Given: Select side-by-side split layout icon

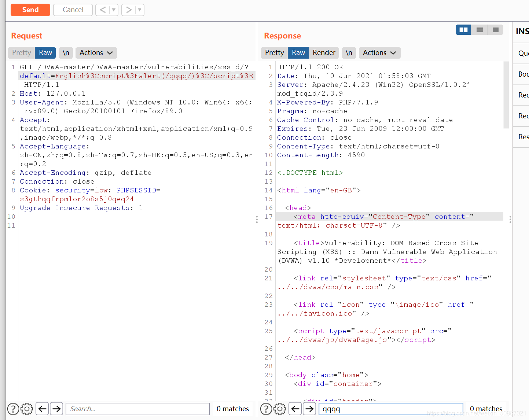Looking at the screenshot, I should [463, 30].
